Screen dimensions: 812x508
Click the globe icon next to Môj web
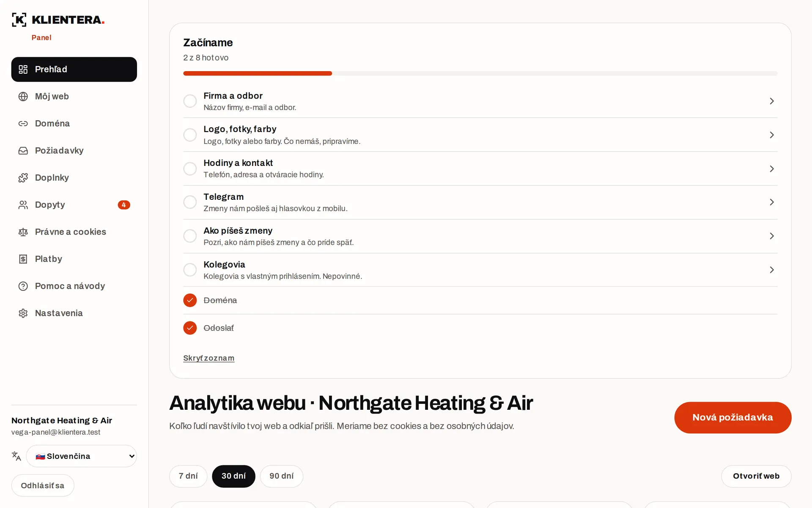[23, 97]
